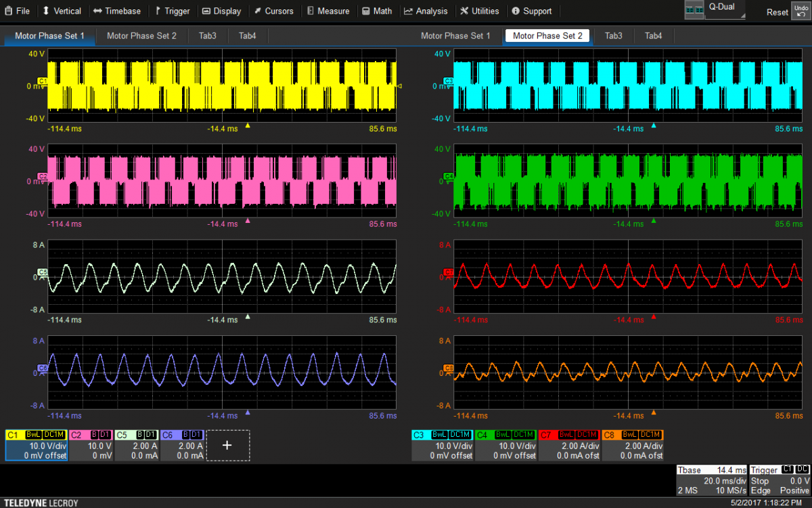The image size is (812, 508).
Task: Switch to Tab3 in left pane
Action: (208, 36)
